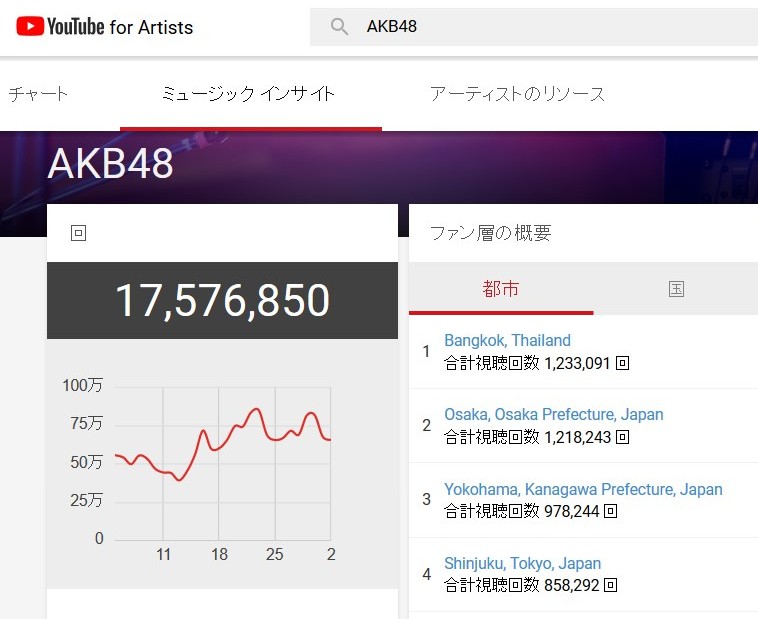Open Osaka, Osaka Prefecture, Japan link
This screenshot has width=758, height=619.
(x=553, y=414)
